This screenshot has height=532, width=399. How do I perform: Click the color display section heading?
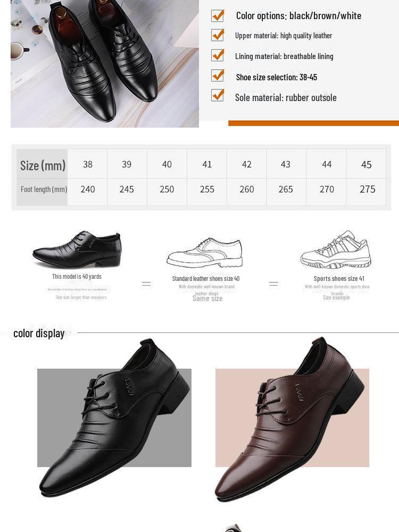pyautogui.click(x=39, y=333)
